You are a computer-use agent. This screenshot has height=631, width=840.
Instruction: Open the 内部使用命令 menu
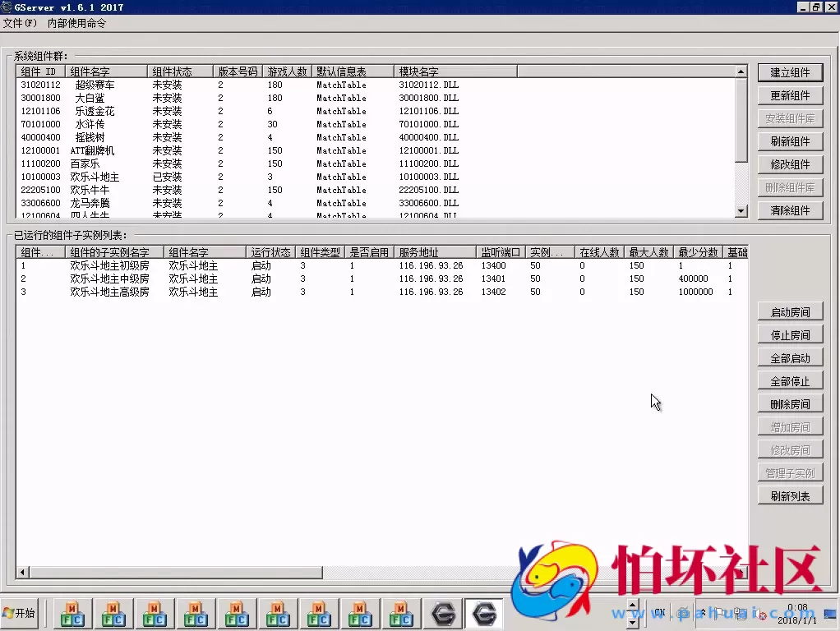click(x=76, y=23)
